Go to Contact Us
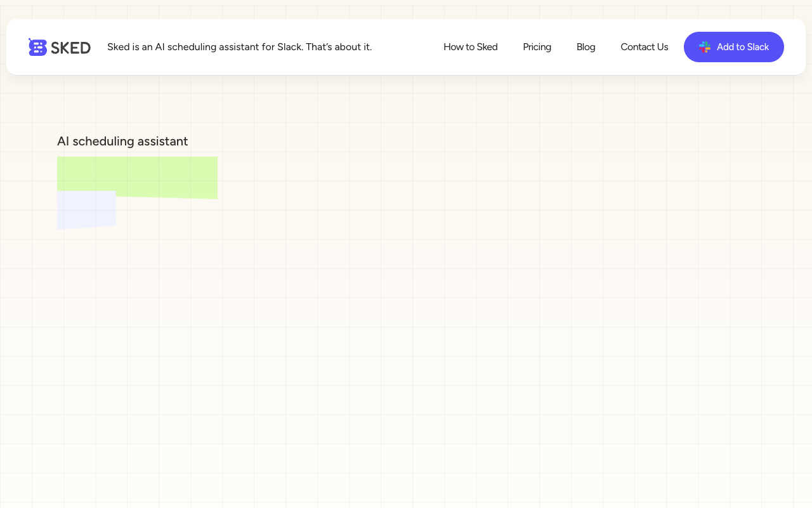812x508 pixels. (645, 47)
